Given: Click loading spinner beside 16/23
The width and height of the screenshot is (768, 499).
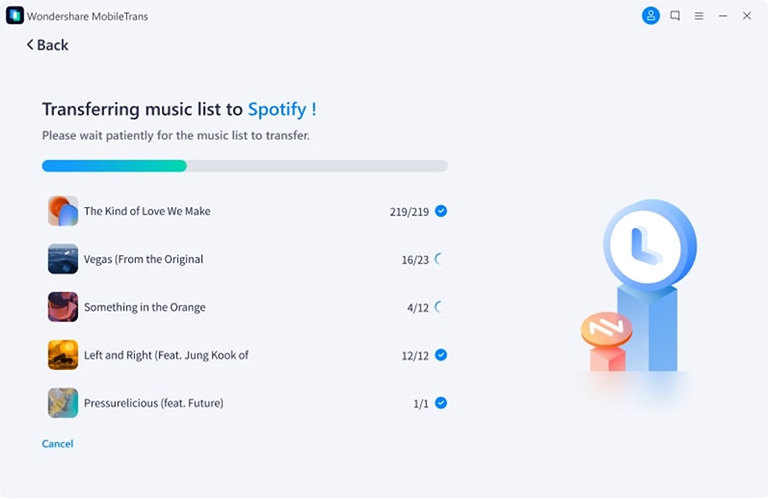Looking at the screenshot, I should click(x=440, y=259).
